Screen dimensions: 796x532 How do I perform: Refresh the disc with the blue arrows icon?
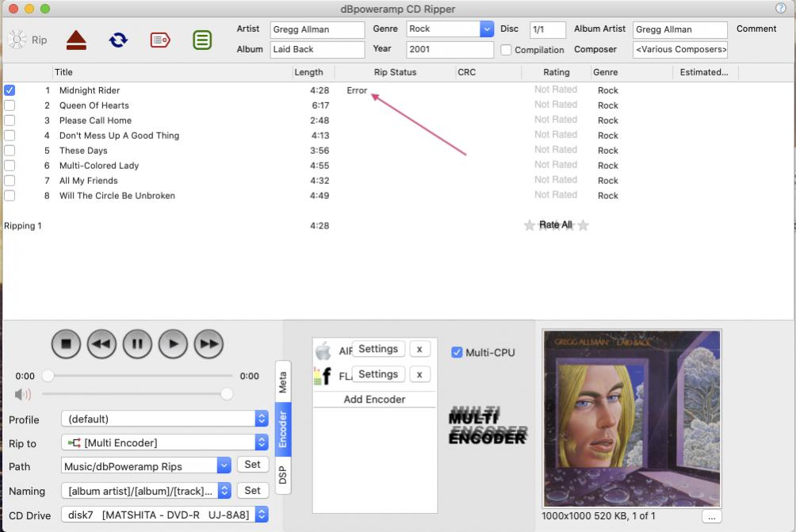(x=118, y=40)
